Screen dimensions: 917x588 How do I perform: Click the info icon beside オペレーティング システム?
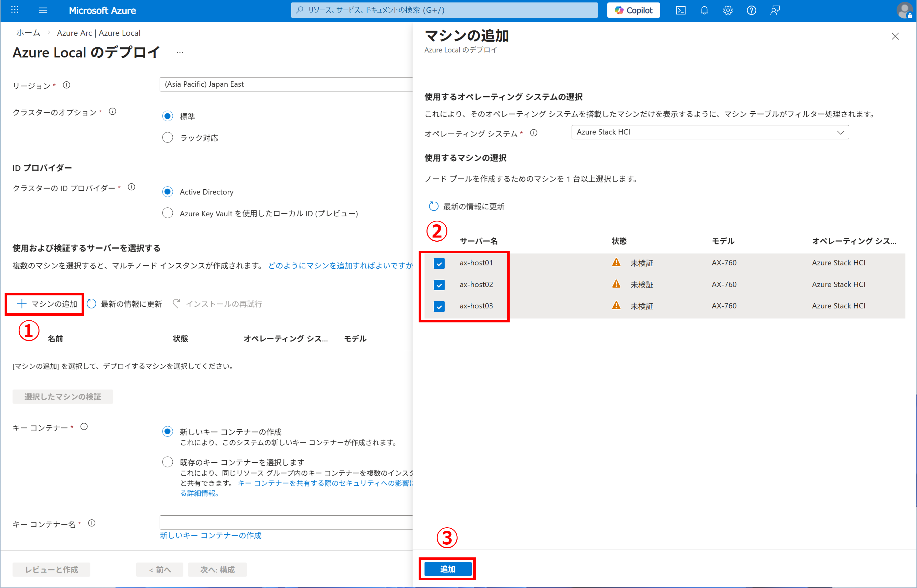point(534,133)
